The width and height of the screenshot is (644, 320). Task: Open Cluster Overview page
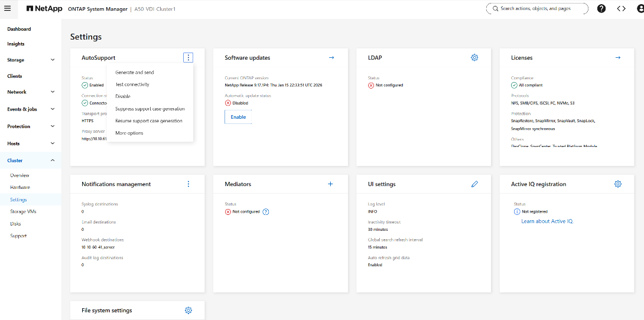click(19, 175)
